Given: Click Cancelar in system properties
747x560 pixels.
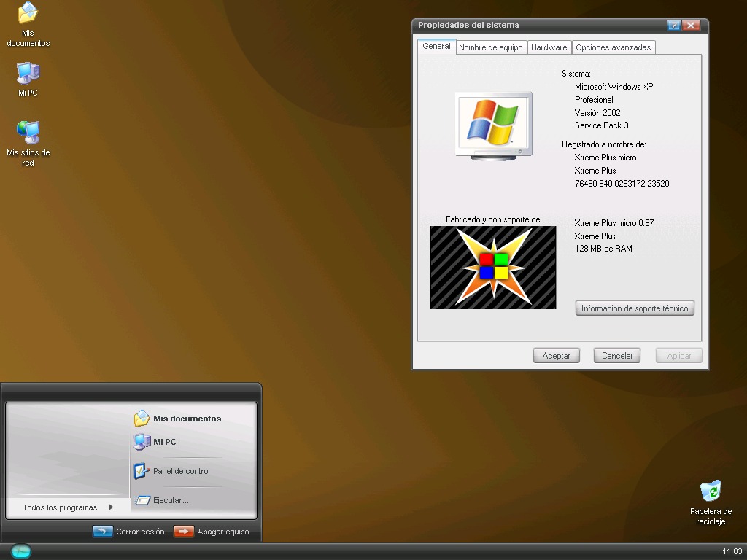Looking at the screenshot, I should pyautogui.click(x=617, y=356).
